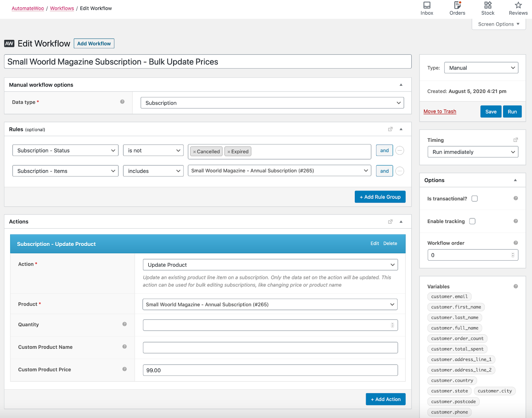532x418 pixels.
Task: Toggle the Is transactional checkbox
Action: click(474, 199)
